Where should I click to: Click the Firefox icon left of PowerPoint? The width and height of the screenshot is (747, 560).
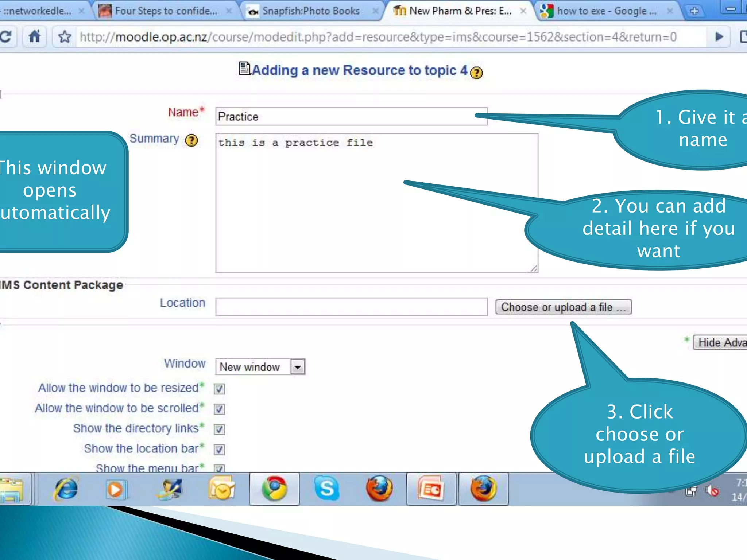tap(379, 489)
